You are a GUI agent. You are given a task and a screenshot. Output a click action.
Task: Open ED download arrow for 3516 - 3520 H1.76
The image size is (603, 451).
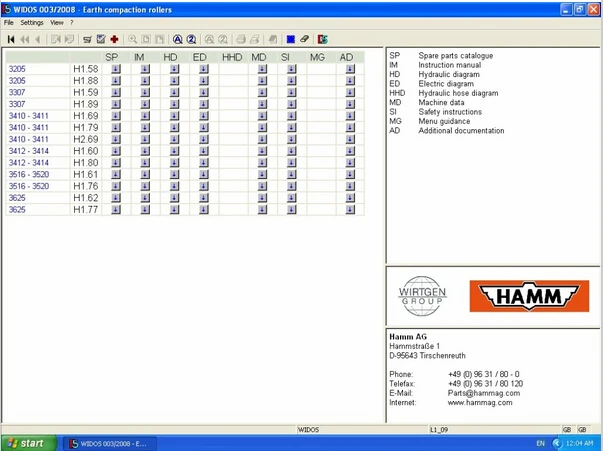tap(204, 186)
